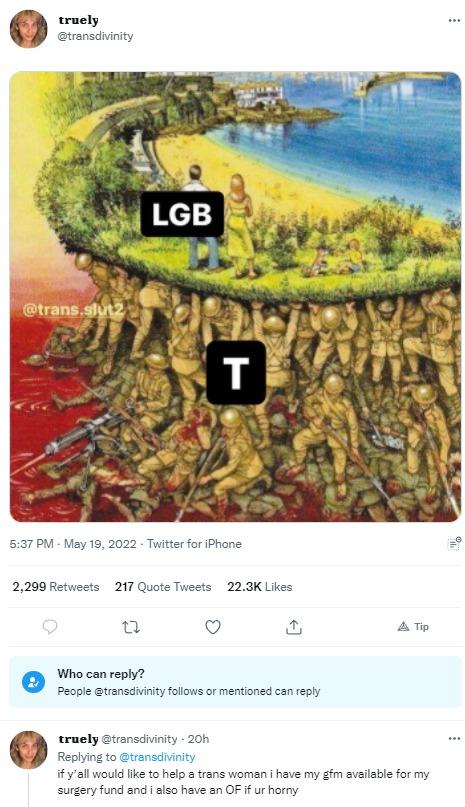
Task: Enlarge the LGB and T meme image
Action: 235,297
